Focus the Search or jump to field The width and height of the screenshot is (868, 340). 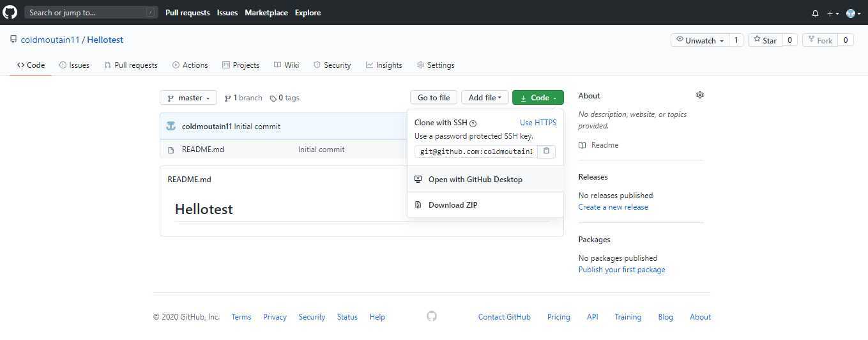click(91, 13)
